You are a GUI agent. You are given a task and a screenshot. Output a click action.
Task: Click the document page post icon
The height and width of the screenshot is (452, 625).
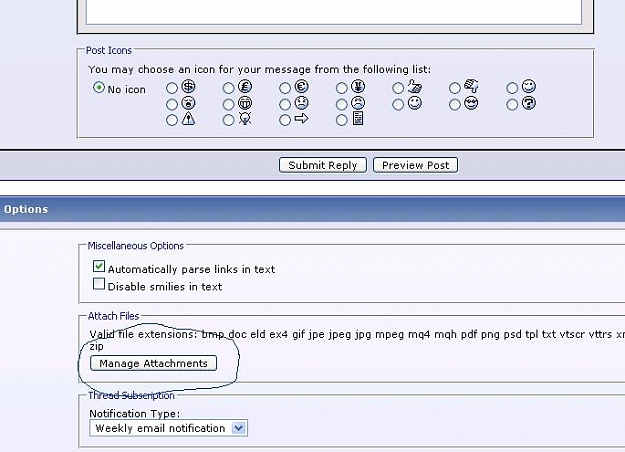[358, 118]
